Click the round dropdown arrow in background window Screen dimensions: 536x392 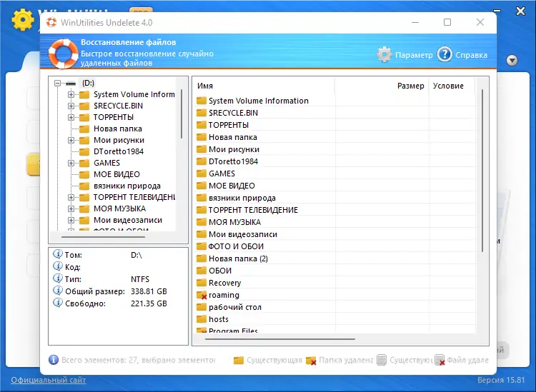pyautogui.click(x=512, y=61)
